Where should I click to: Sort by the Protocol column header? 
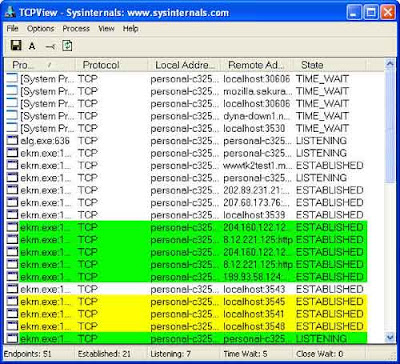[x=111, y=65]
